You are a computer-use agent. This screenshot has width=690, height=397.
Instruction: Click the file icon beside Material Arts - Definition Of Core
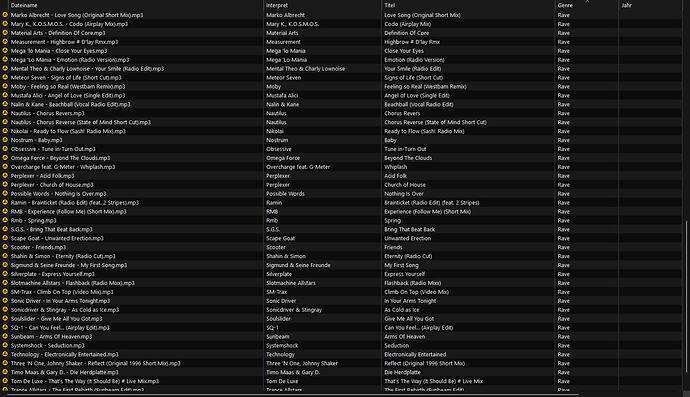[x=5, y=33]
